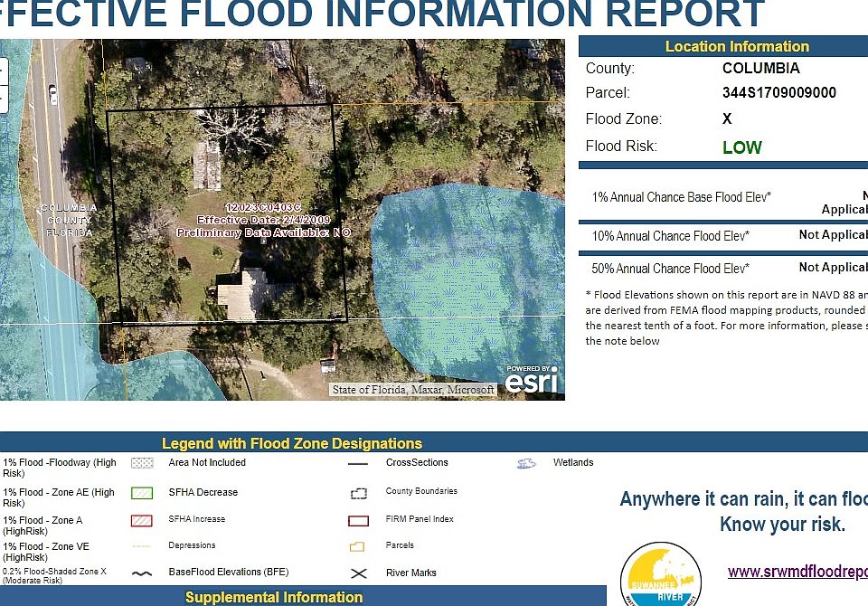The width and height of the screenshot is (868, 606).
Task: Click the parcel number 344S1709009000
Action: 778,92
